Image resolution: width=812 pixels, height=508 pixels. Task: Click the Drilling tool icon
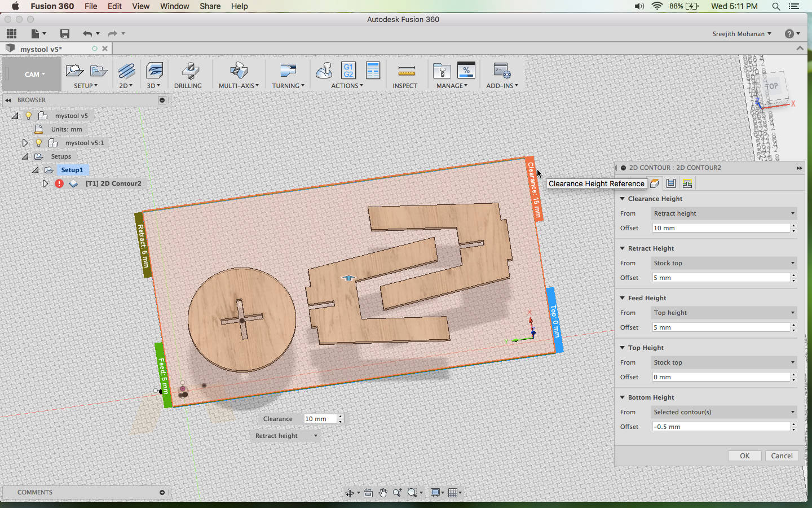click(190, 71)
